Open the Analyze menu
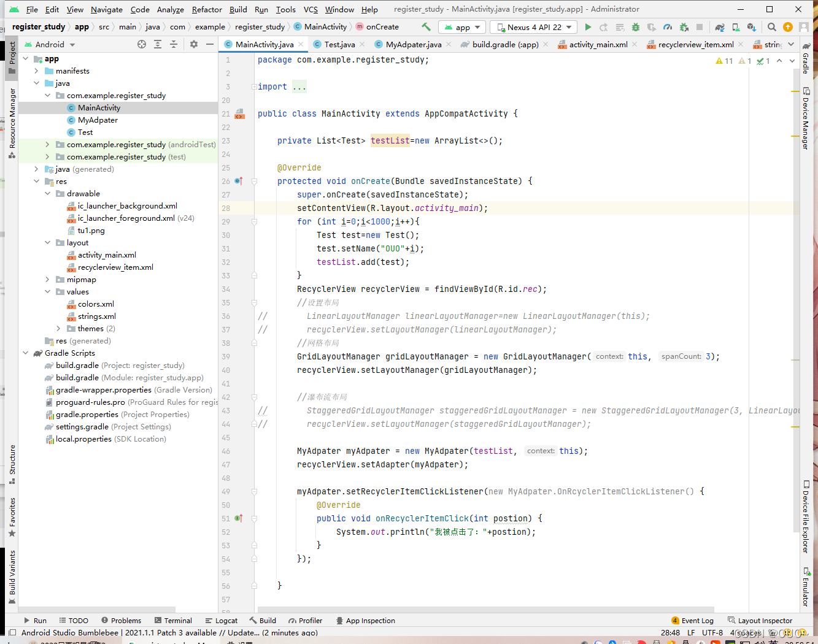818x644 pixels. point(170,9)
